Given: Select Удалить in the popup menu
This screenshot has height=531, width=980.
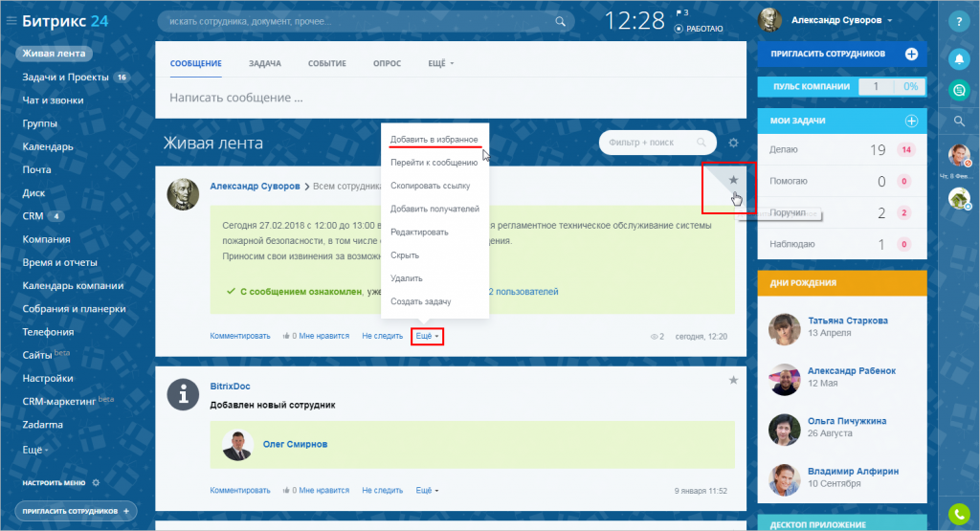Looking at the screenshot, I should (x=406, y=278).
